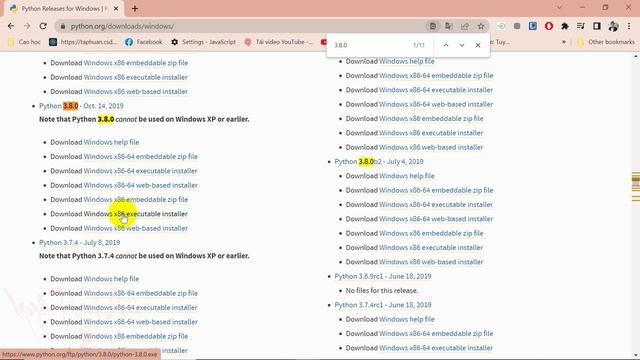Download x86-64 executable installer under Python 3.8.0

[x=140, y=171]
